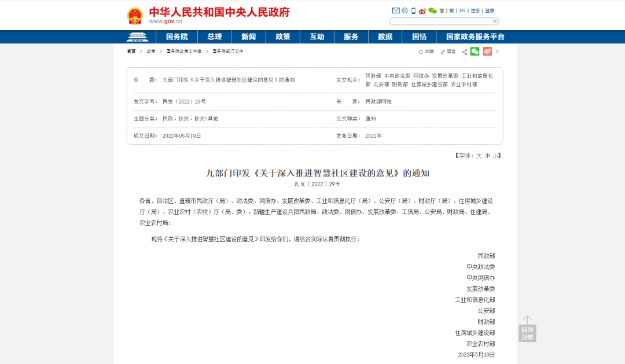The height and width of the screenshot is (364, 625).
Task: Open the mobile phone version icon
Action: tap(413, 11)
